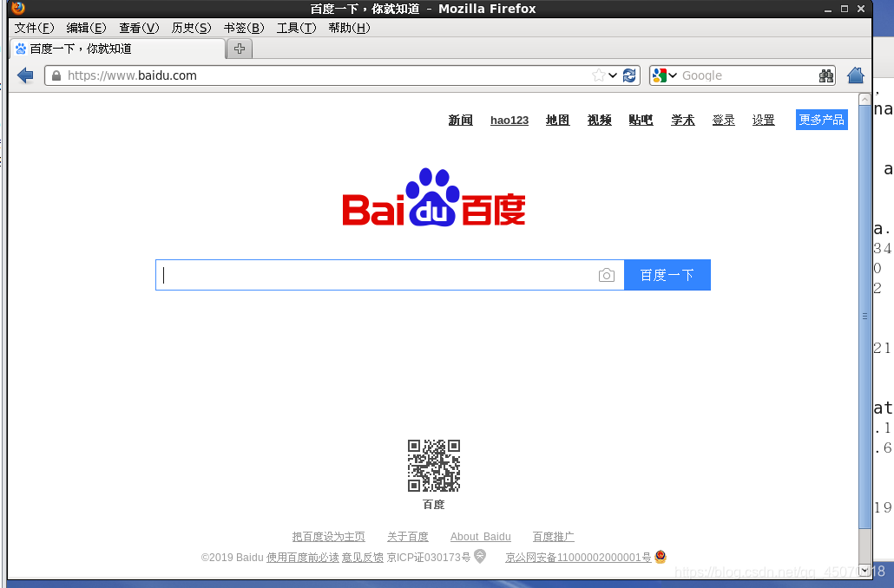Reload the page with refresh icon
894x588 pixels.
(x=629, y=75)
